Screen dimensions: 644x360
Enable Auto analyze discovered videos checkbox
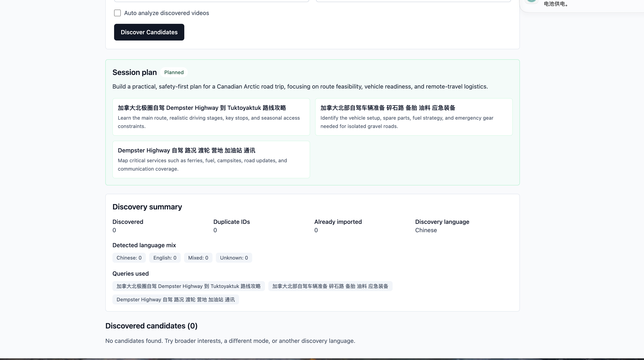point(117,13)
